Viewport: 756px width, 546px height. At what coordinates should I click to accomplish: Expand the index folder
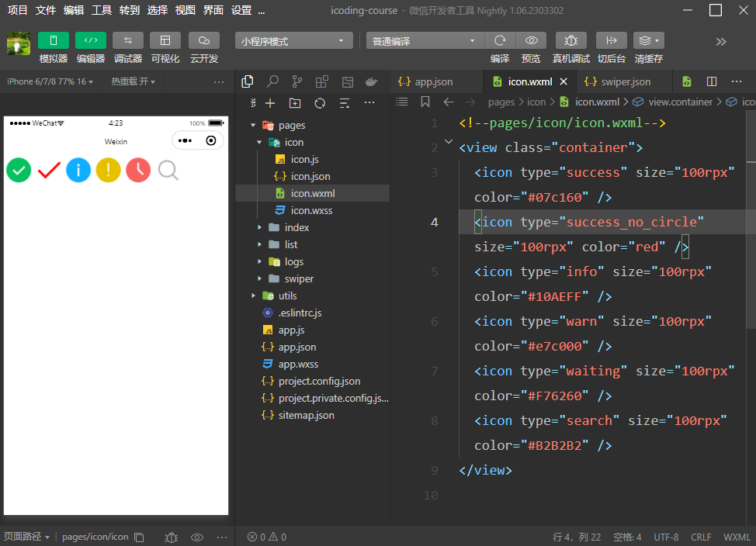point(259,227)
